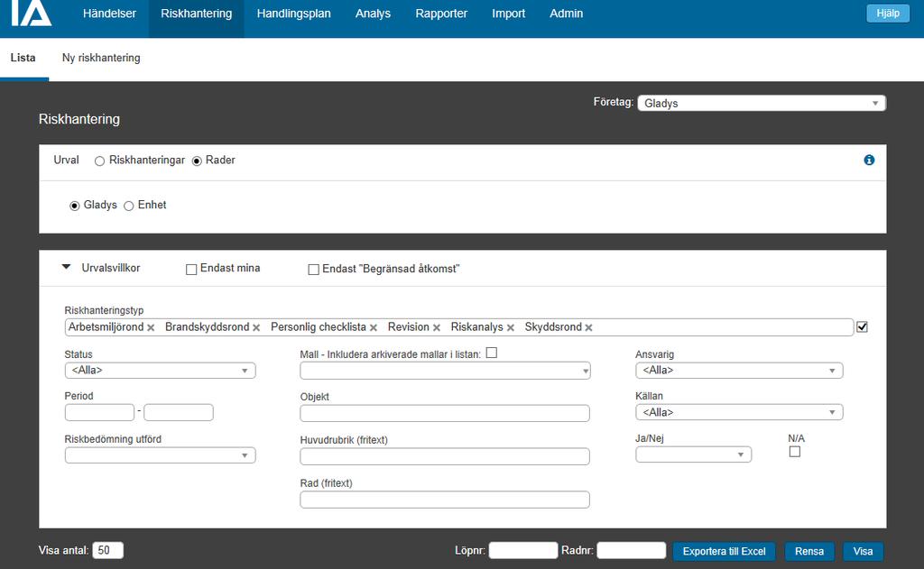Viewport: 924px width, 569px height.
Task: Open the Ansvarig dropdown
Action: 739,371
